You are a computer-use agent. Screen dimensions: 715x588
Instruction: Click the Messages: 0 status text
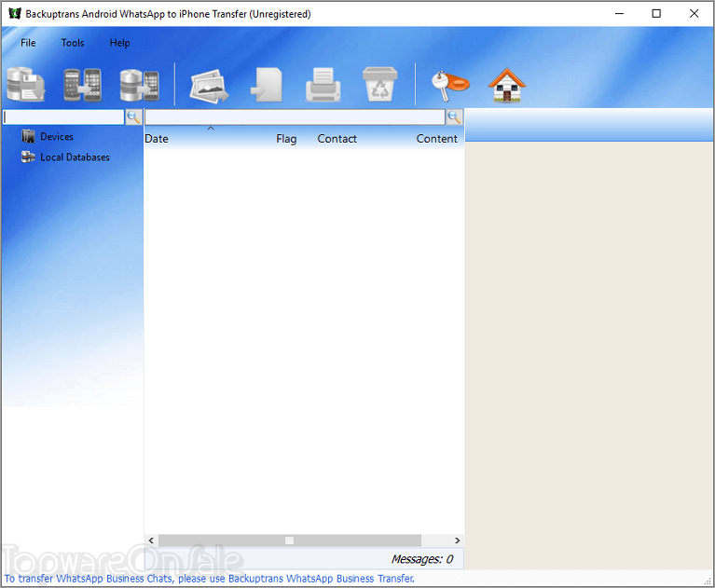422,559
